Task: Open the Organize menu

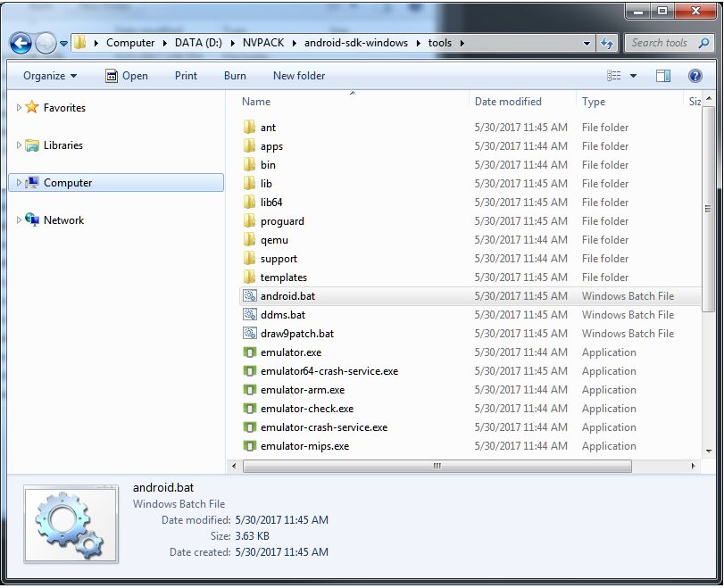Action: [49, 75]
